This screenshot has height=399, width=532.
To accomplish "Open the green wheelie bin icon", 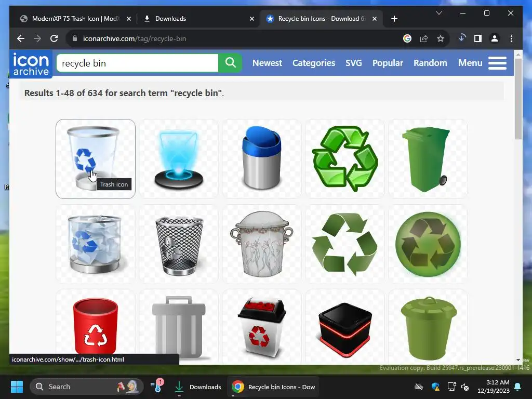I will pos(428,159).
